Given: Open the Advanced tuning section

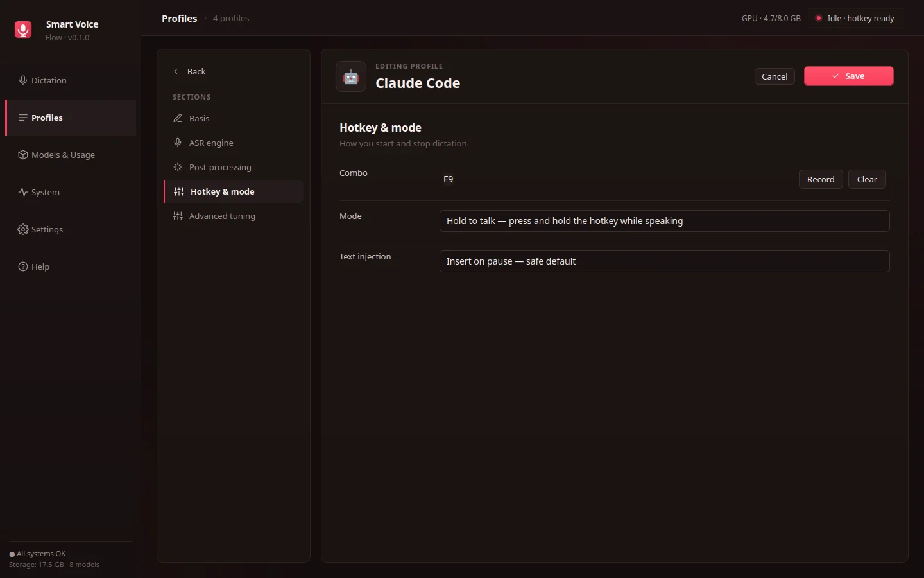Looking at the screenshot, I should (x=234, y=216).
